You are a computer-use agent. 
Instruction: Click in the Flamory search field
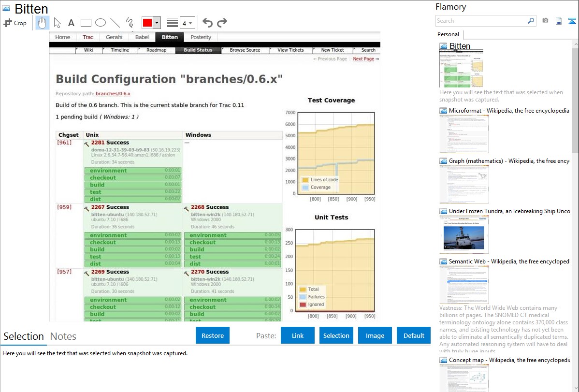click(x=481, y=21)
